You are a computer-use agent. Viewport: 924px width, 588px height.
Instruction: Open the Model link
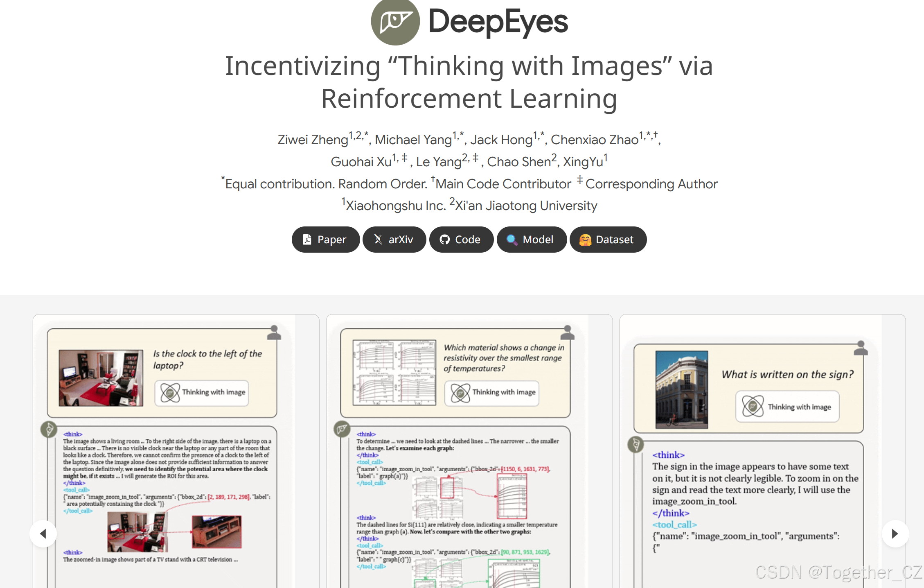click(x=532, y=240)
